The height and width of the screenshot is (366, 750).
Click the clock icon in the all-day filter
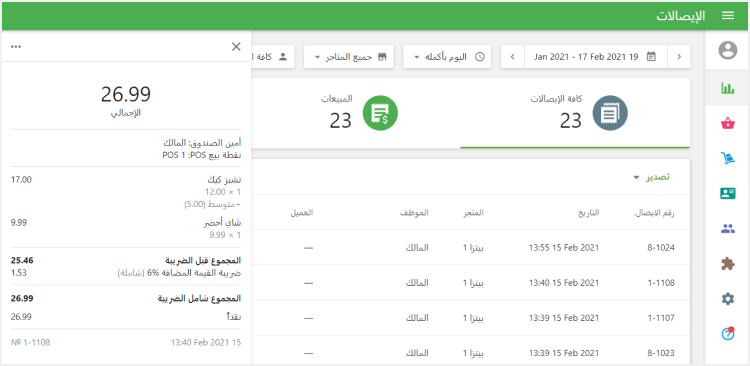pyautogui.click(x=479, y=57)
